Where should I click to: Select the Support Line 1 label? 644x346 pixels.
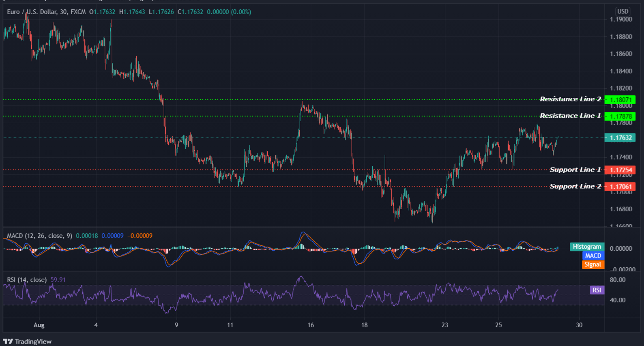tap(575, 170)
